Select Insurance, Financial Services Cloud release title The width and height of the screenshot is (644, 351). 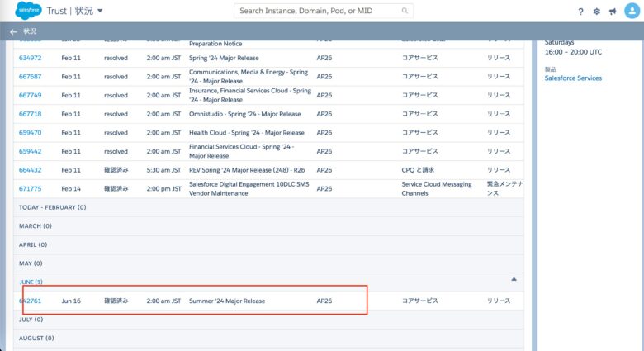249,95
